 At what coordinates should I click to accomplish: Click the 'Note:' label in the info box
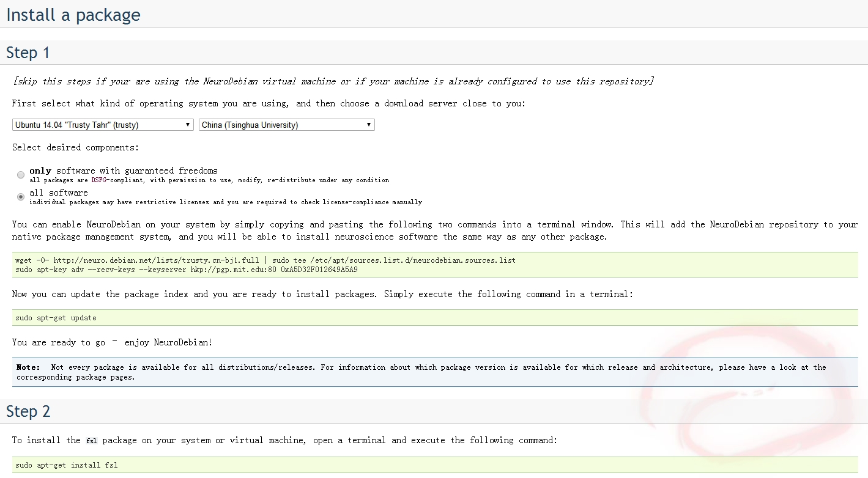tap(28, 367)
